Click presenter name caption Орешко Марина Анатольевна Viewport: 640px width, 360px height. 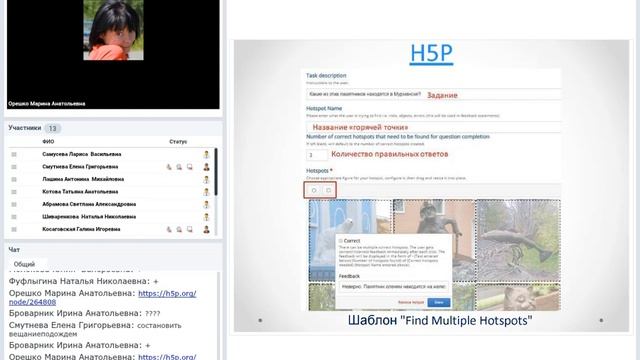[47, 104]
